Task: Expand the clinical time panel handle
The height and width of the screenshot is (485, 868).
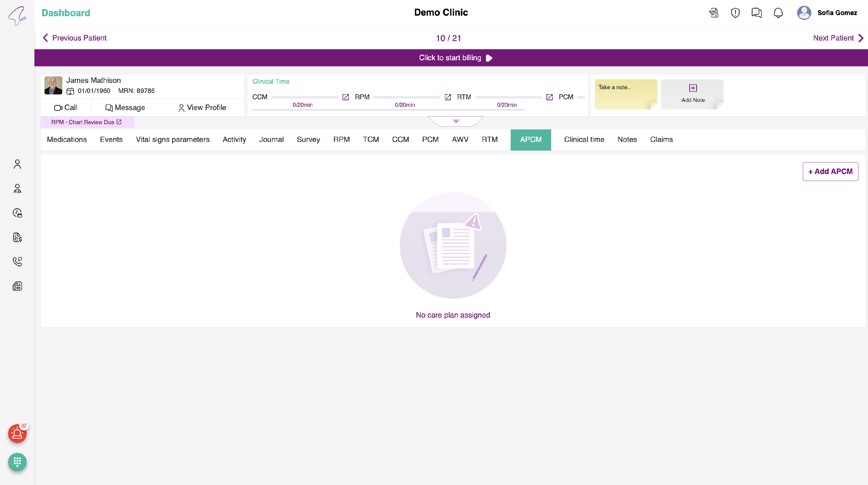Action: coord(456,121)
